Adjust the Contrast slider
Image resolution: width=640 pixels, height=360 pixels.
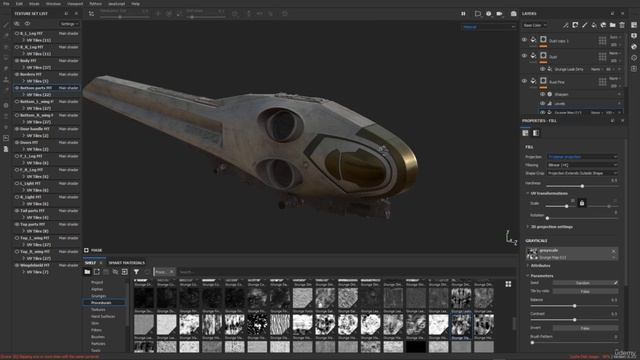tap(574, 320)
